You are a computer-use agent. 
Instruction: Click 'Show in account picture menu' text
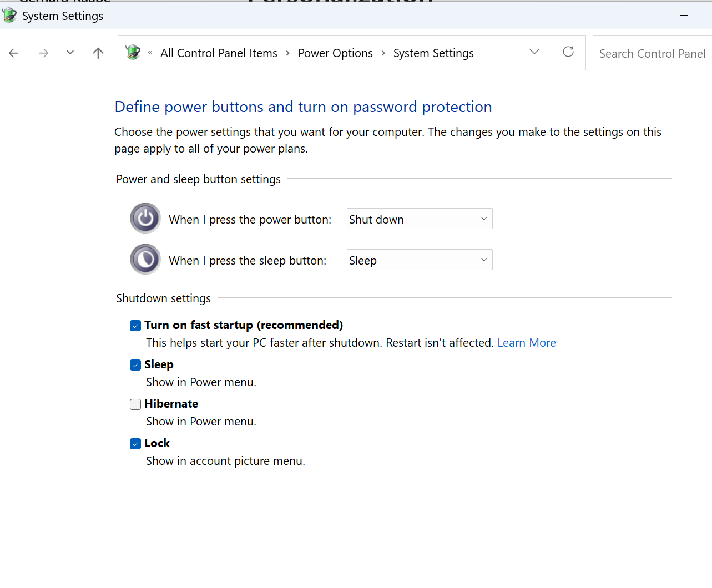(225, 461)
